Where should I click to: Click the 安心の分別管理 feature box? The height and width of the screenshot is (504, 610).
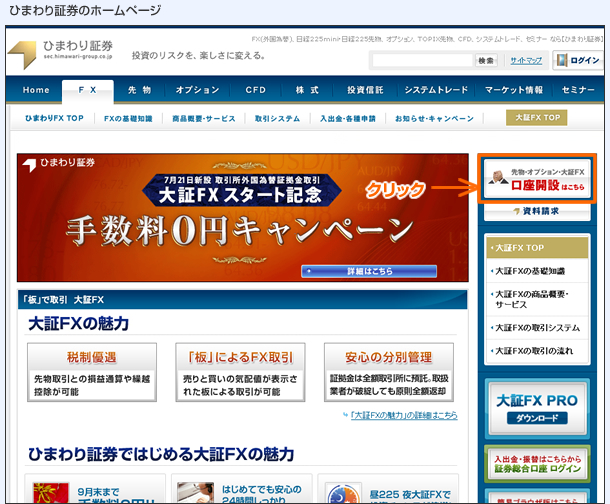click(389, 372)
